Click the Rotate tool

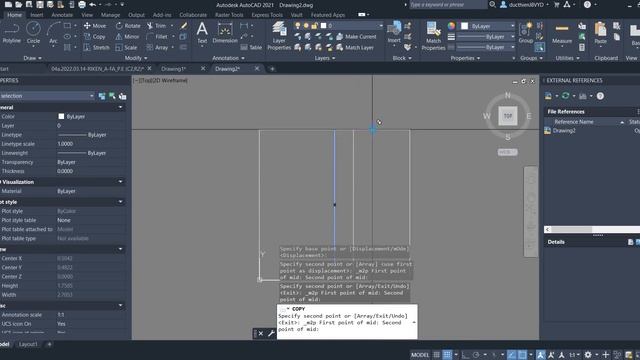pyautogui.click(x=128, y=26)
